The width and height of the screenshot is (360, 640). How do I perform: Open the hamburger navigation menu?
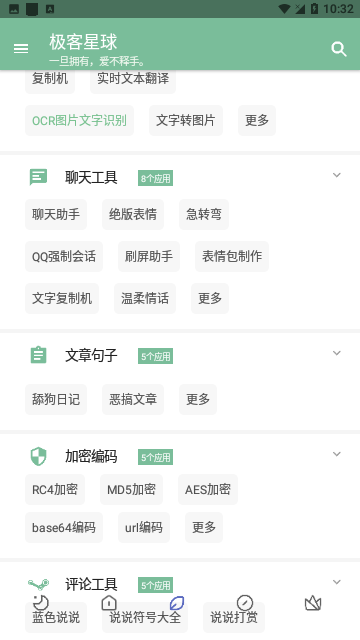[21, 49]
